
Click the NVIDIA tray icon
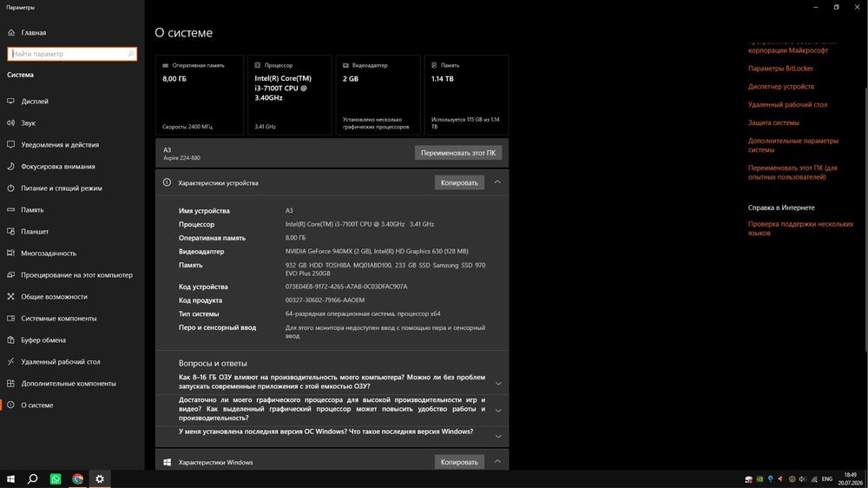pos(759,479)
